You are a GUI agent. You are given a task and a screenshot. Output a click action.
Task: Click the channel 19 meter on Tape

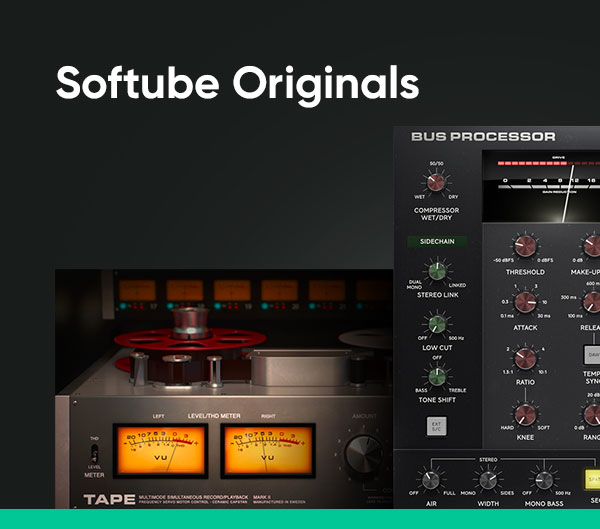coord(232,291)
